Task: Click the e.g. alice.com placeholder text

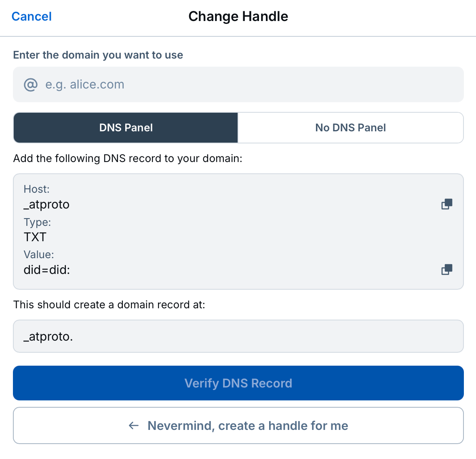Action: pos(84,84)
